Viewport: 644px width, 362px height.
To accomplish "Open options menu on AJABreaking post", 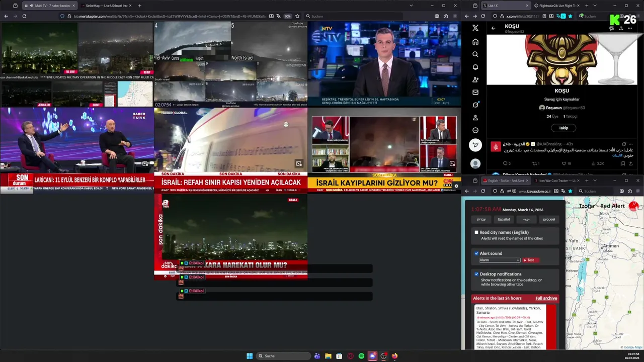I will tap(630, 144).
